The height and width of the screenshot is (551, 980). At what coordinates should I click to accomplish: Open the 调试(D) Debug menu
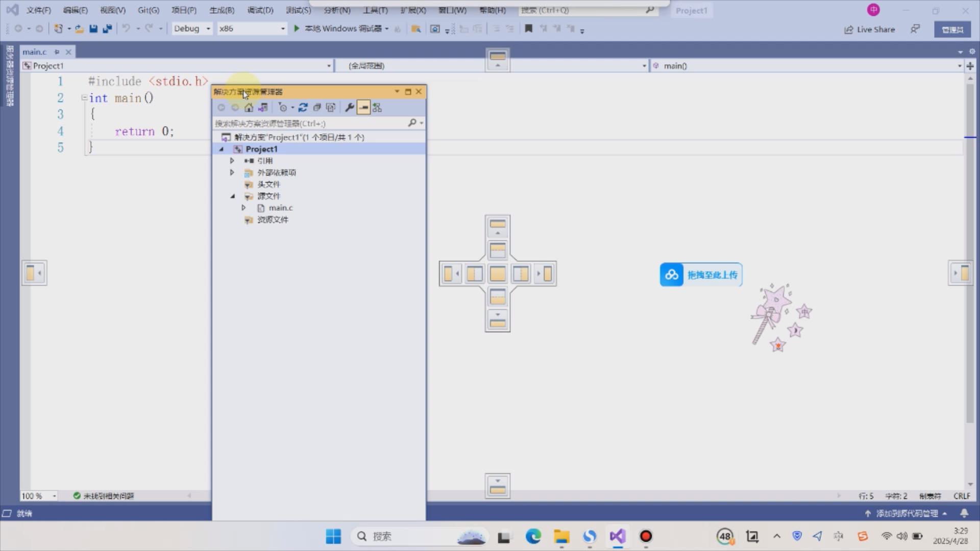[x=260, y=10]
